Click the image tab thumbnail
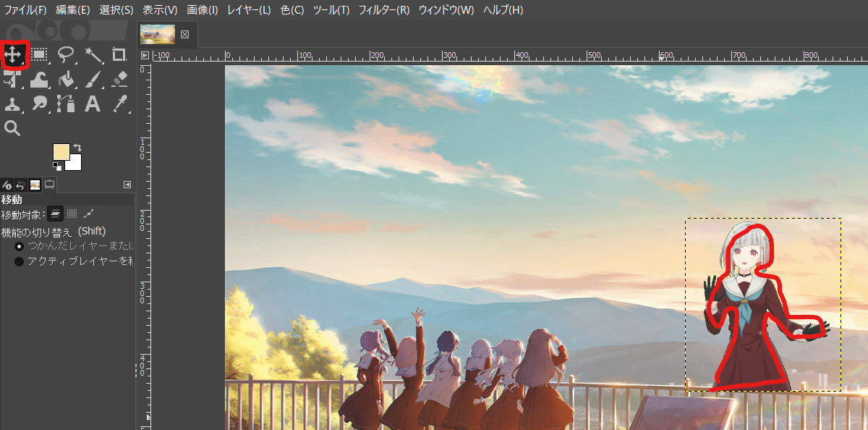The image size is (868, 430). point(158,34)
